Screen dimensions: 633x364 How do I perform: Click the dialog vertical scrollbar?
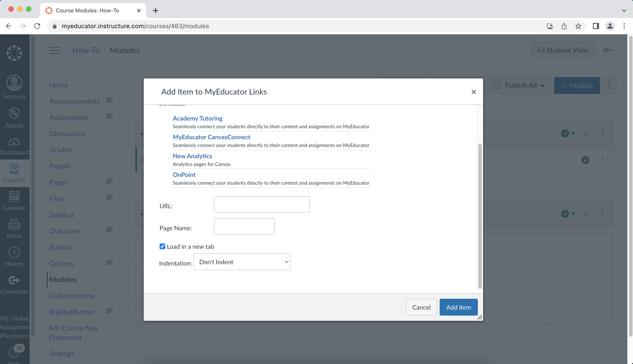pos(480,216)
